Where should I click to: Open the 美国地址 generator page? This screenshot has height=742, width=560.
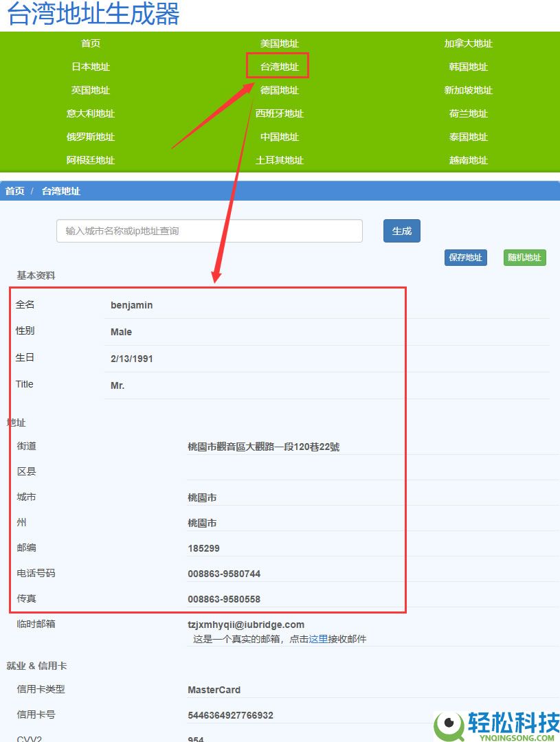pos(279,43)
